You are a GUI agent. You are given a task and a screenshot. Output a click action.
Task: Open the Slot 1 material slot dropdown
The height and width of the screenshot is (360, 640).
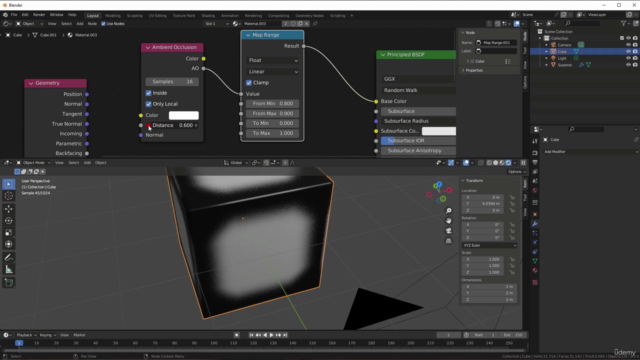(216, 24)
